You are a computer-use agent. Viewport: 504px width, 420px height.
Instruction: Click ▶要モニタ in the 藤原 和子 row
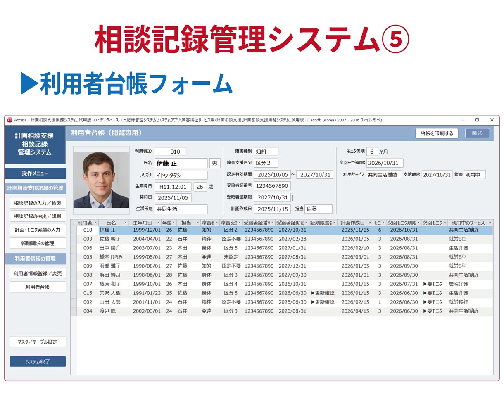(433, 284)
